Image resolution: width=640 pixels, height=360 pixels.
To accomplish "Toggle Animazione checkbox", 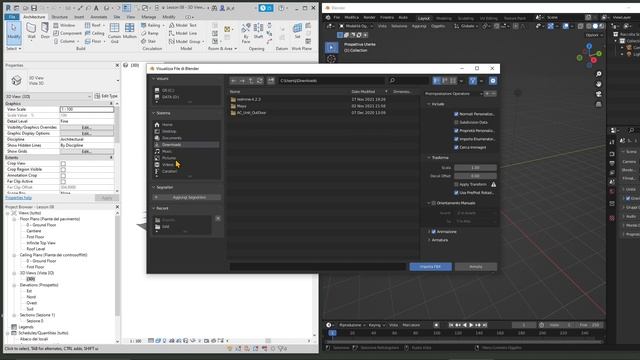I will (433, 231).
